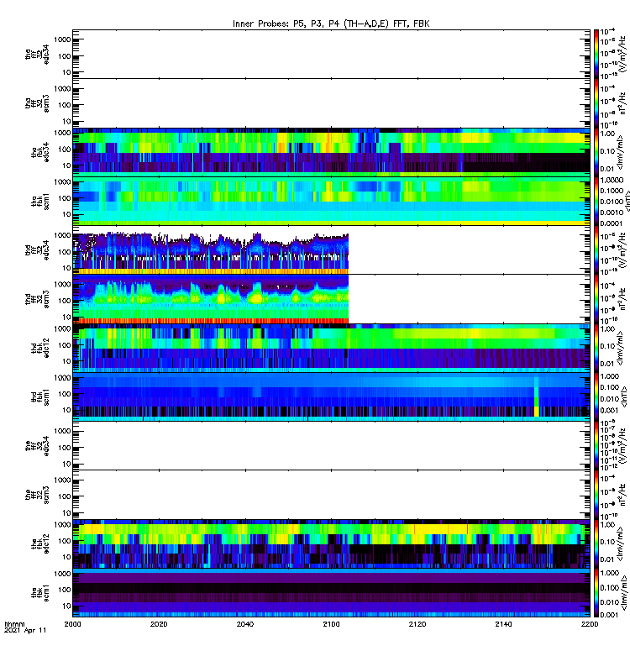630x672 pixels.
Task: Click the color bar beside thd fbk scm1 panel
Action: click(596, 397)
